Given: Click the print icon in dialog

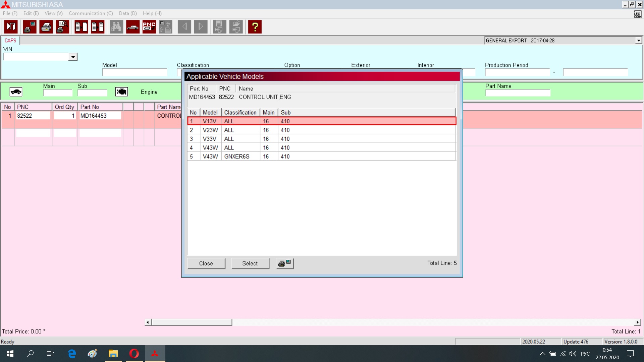Looking at the screenshot, I should coord(285,263).
